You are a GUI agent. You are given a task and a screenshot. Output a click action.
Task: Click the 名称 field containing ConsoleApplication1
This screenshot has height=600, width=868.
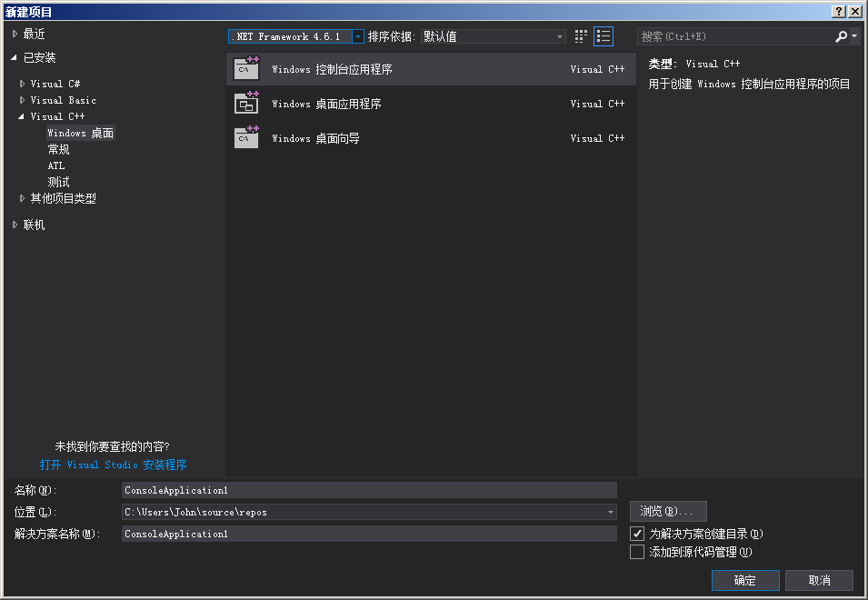pos(369,490)
